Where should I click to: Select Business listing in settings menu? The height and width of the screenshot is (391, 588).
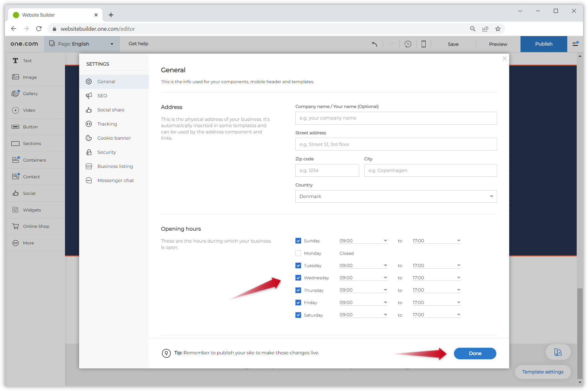click(115, 166)
